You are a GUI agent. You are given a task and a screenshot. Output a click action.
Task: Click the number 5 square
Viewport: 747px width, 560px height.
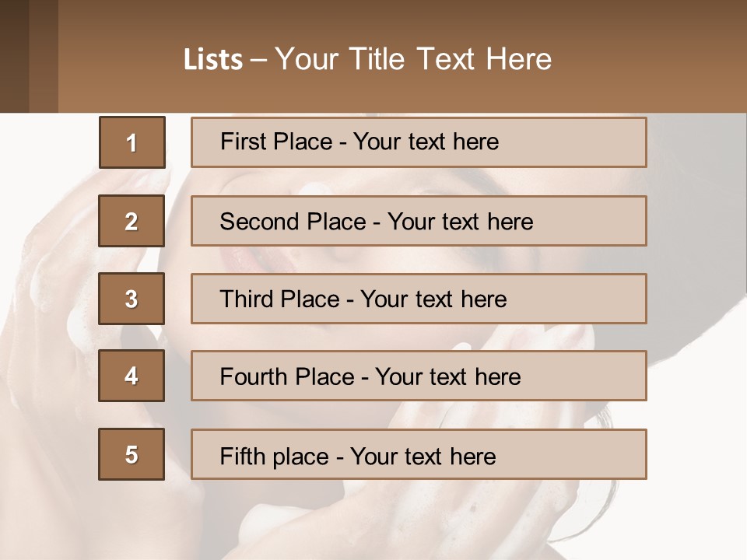click(x=132, y=454)
